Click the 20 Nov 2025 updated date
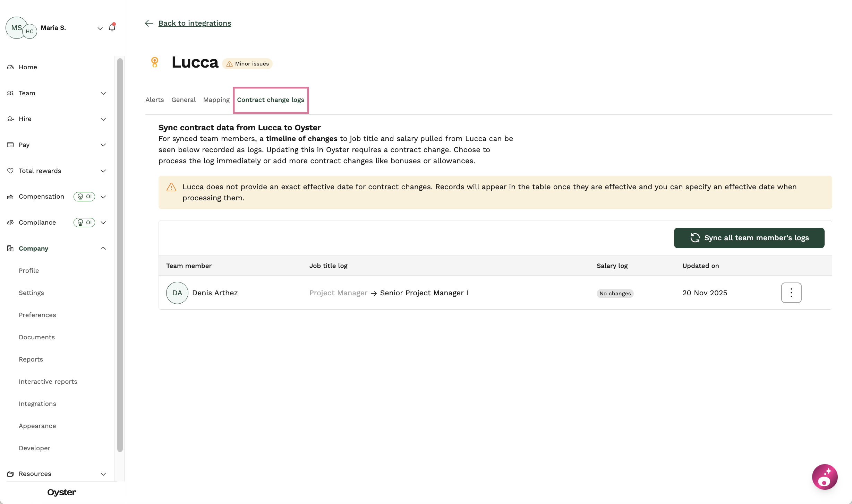Screen dimensions: 852x504 (x=705, y=293)
